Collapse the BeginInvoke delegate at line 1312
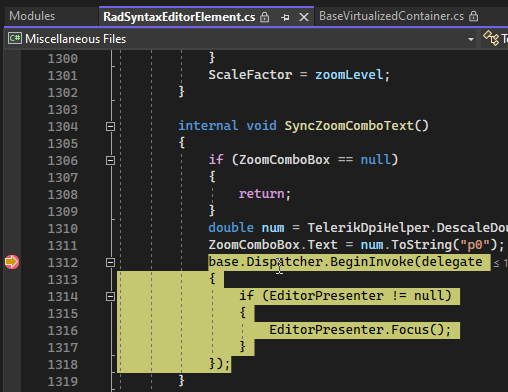 tap(110, 262)
